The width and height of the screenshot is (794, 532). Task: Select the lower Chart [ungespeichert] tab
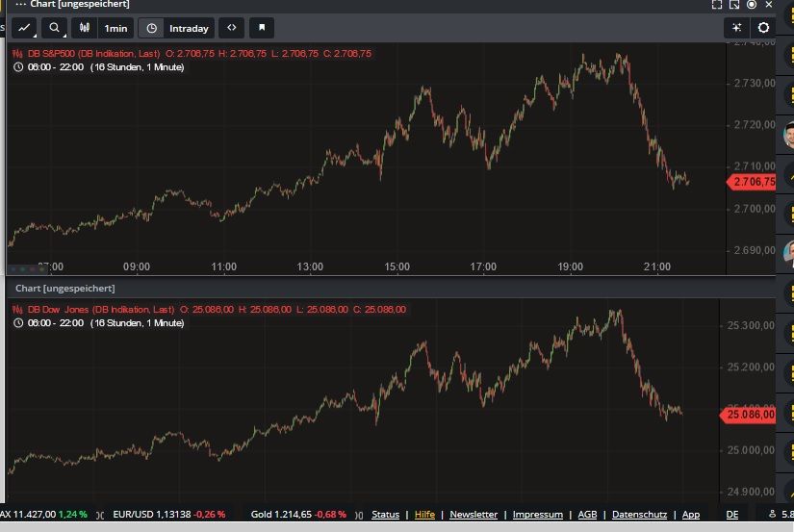tap(64, 289)
